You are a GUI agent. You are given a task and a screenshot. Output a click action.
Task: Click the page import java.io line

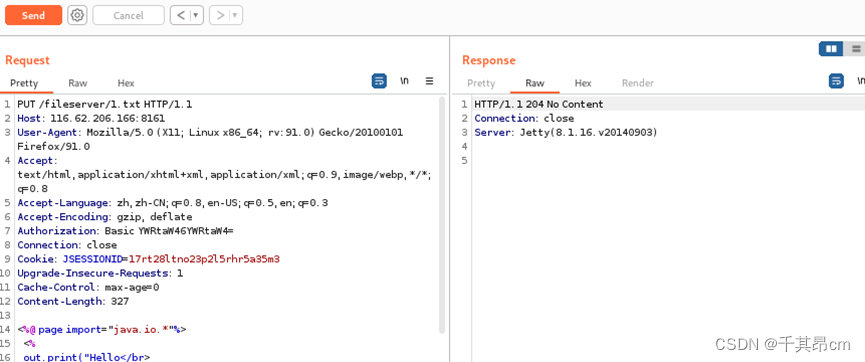point(102,329)
